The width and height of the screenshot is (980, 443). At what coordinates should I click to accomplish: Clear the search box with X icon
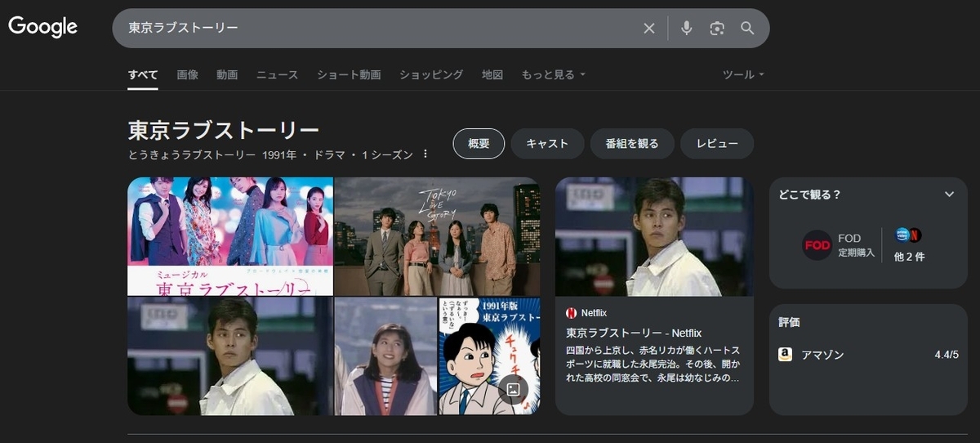pos(649,29)
